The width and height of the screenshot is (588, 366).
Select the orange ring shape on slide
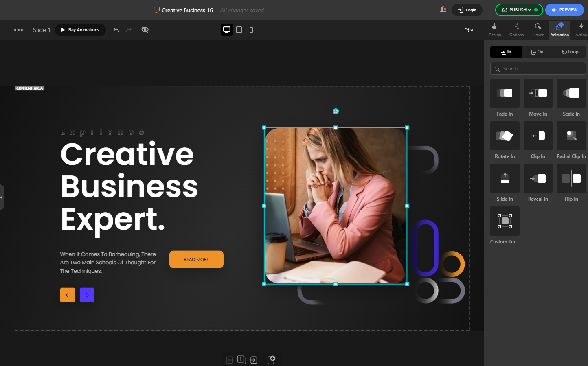[452, 264]
